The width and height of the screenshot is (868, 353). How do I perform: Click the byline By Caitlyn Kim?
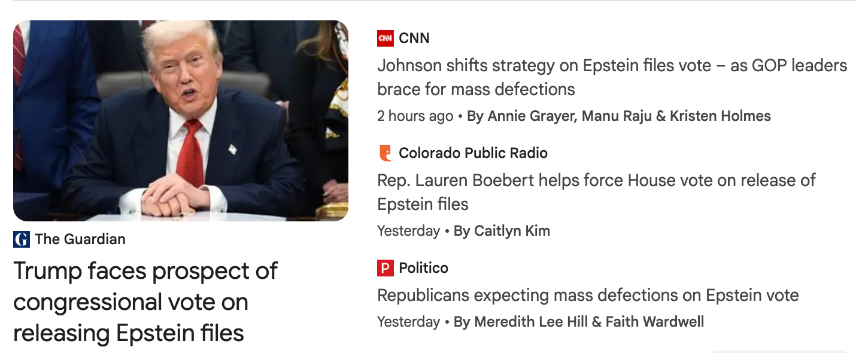point(502,231)
